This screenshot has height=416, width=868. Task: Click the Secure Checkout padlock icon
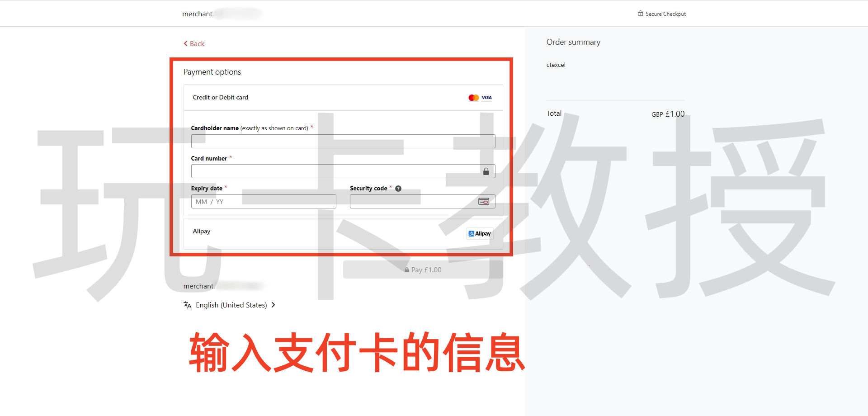coord(640,14)
